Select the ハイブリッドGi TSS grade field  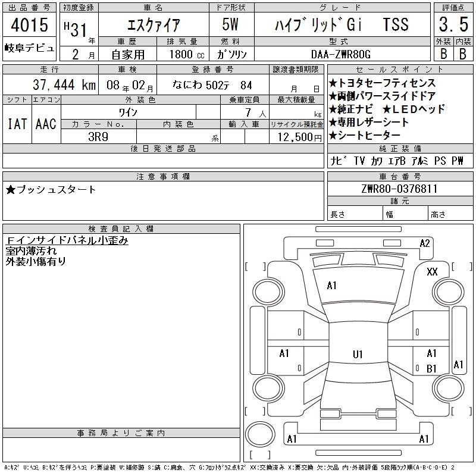(342, 25)
